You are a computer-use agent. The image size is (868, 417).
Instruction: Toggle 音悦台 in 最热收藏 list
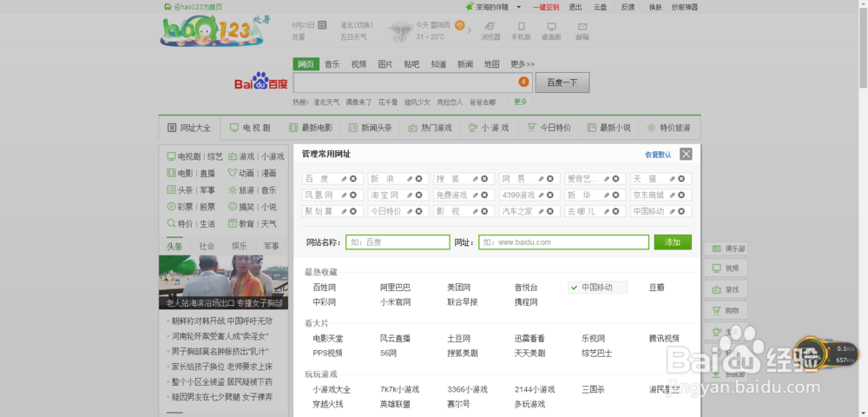(x=526, y=288)
